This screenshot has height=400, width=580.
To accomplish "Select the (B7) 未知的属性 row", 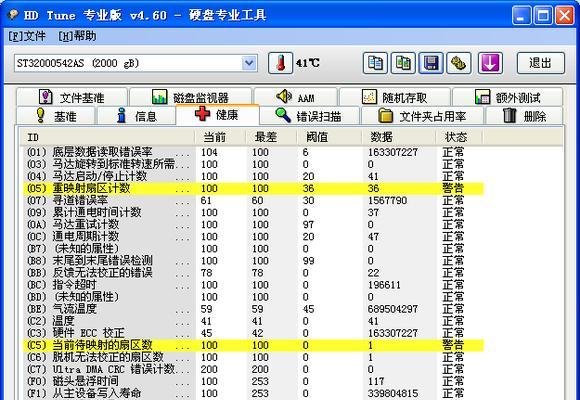I will (253, 249).
